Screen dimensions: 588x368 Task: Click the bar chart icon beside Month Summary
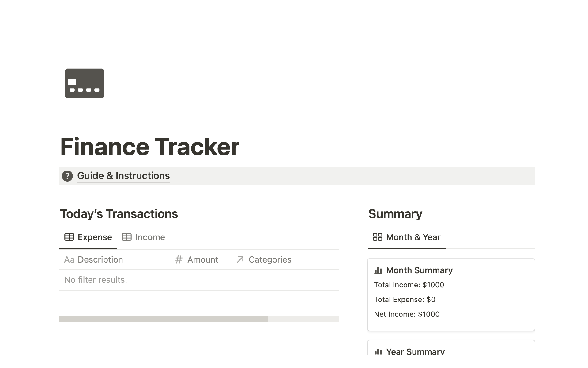click(379, 270)
